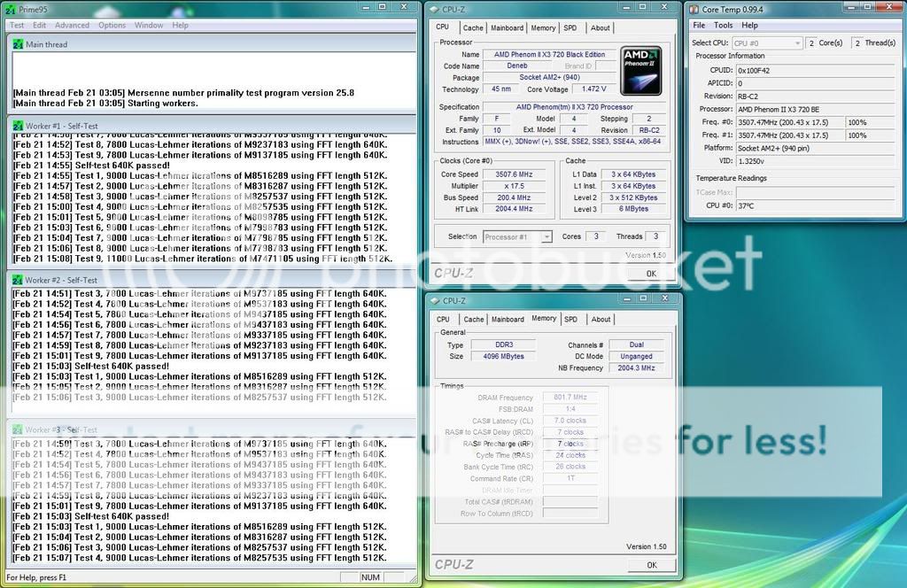Click 'Self-test 640K passed!' line in Worker #1
Viewport: 907px width, 588px height.
(x=91, y=166)
